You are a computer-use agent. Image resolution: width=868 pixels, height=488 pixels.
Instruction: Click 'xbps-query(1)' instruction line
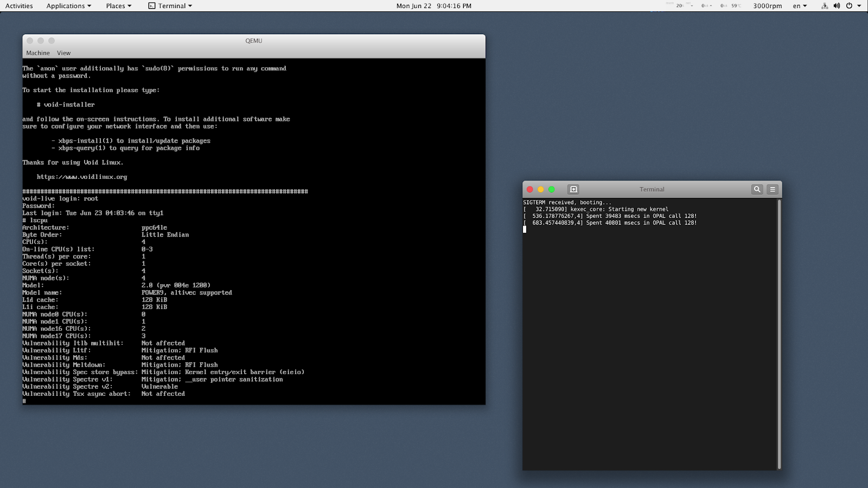125,148
